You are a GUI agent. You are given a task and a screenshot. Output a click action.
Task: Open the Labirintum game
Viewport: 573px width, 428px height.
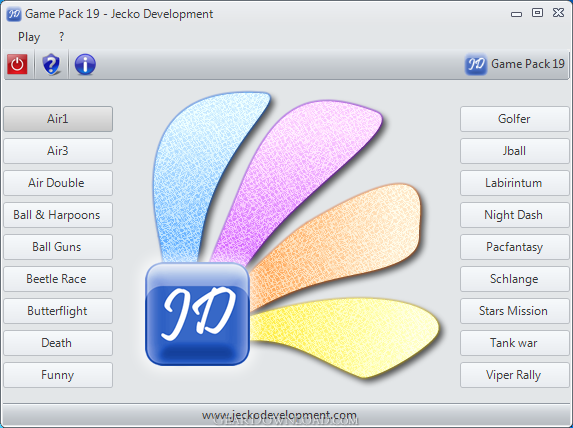point(515,183)
